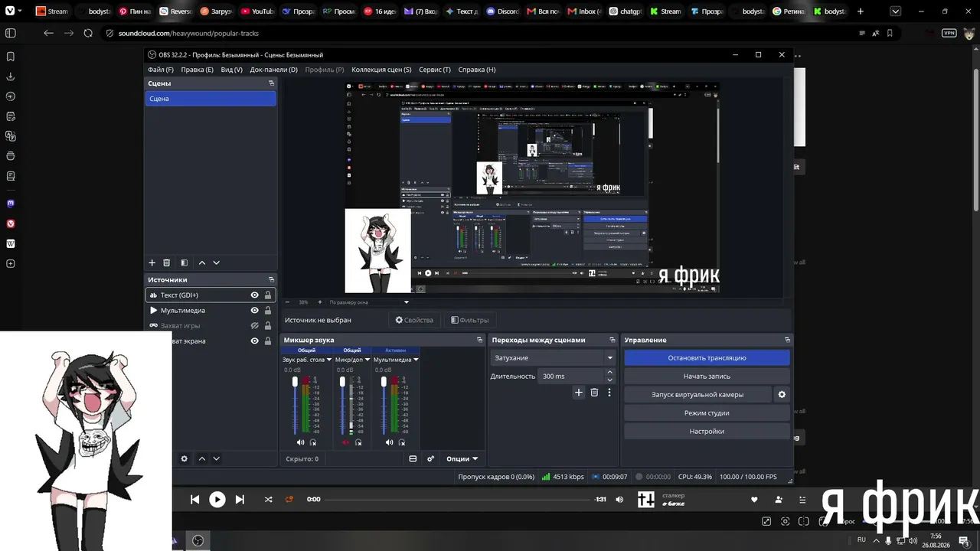Expand Микр/доп channel options arrow

coord(367,360)
